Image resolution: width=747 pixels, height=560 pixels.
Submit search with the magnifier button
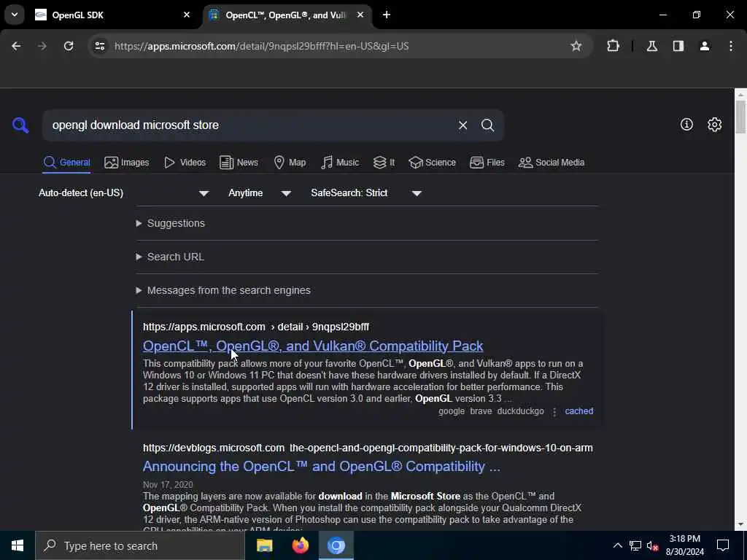point(487,125)
